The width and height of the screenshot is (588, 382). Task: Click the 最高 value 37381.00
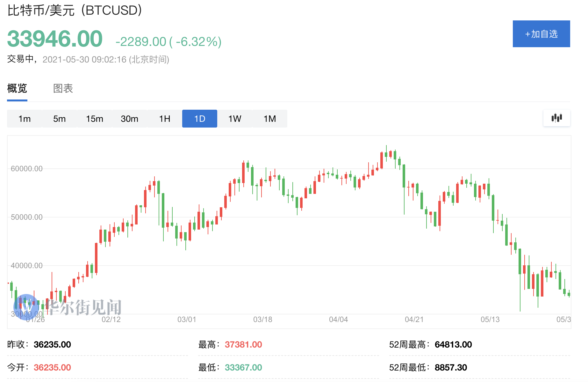pos(243,344)
